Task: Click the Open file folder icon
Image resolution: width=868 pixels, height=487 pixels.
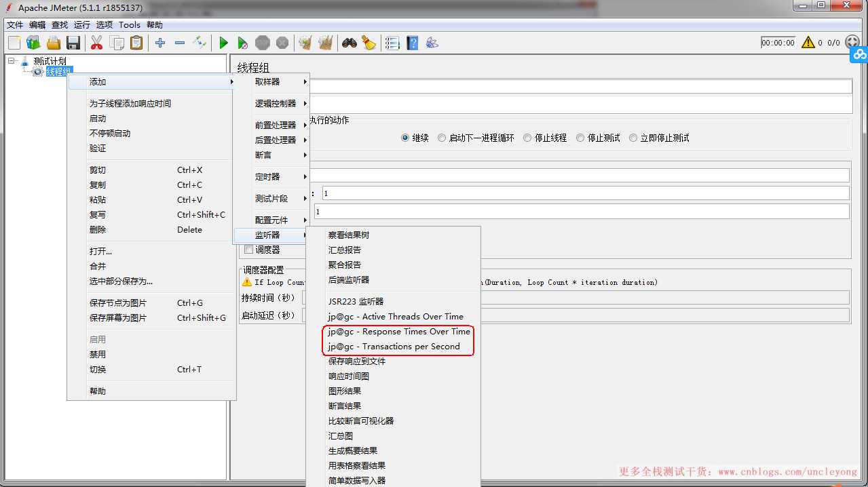Action: [x=54, y=43]
